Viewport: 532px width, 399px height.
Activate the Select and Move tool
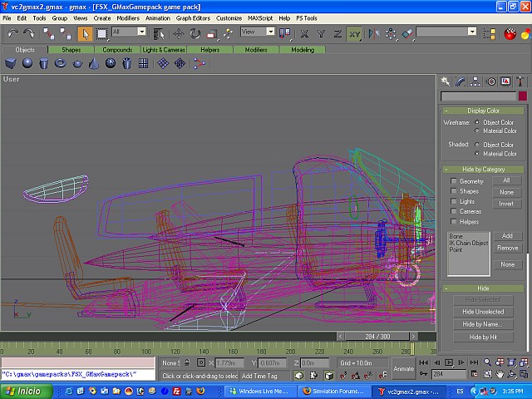pos(178,33)
